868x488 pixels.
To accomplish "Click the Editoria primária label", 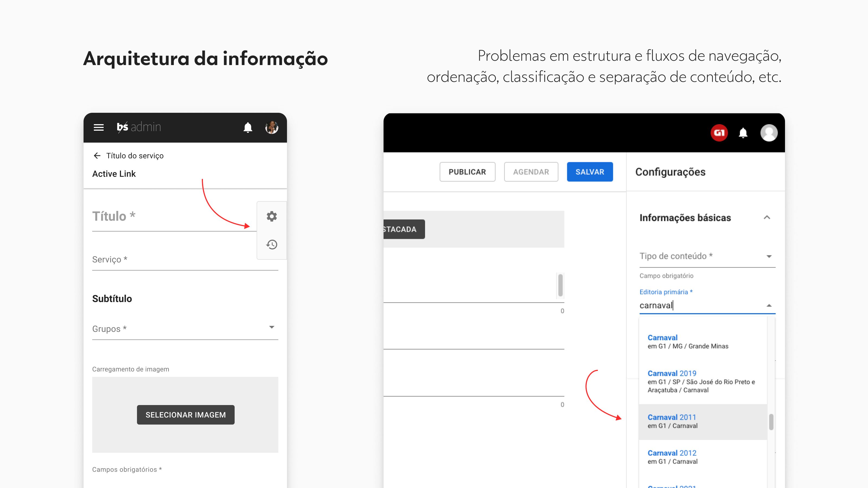I will [x=666, y=292].
